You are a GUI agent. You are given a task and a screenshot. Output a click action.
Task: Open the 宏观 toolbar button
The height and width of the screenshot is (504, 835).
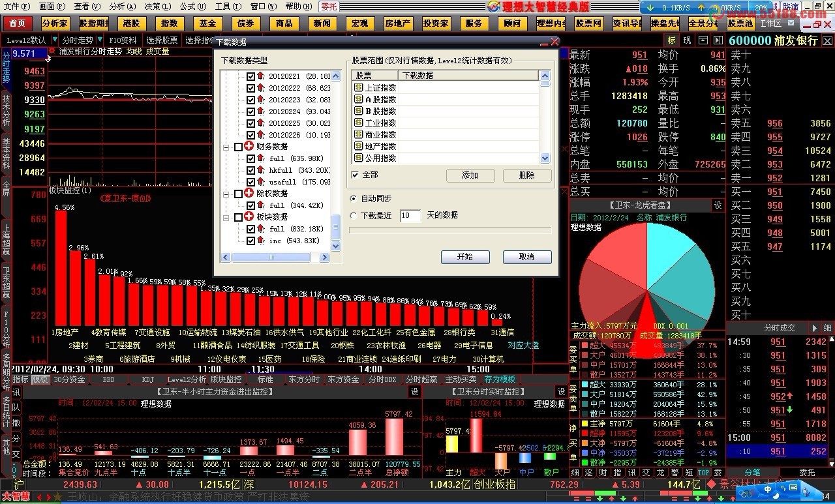tap(359, 23)
